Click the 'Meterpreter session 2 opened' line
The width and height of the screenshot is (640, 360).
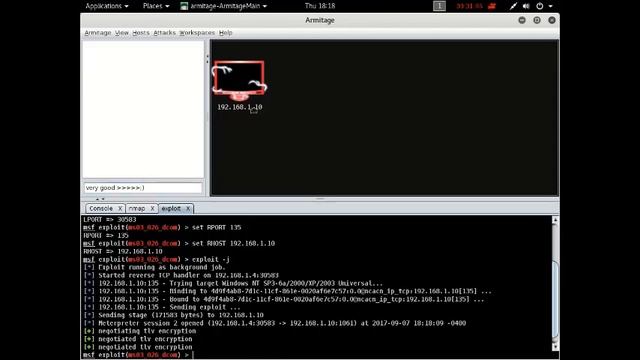(275, 323)
